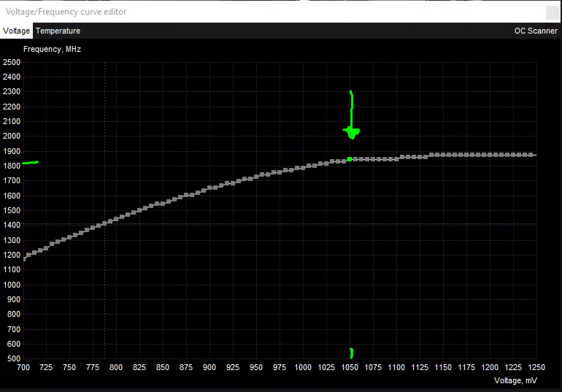This screenshot has height=392, width=562.
Task: Click the 600 frequency axis label
Action: tap(14, 344)
